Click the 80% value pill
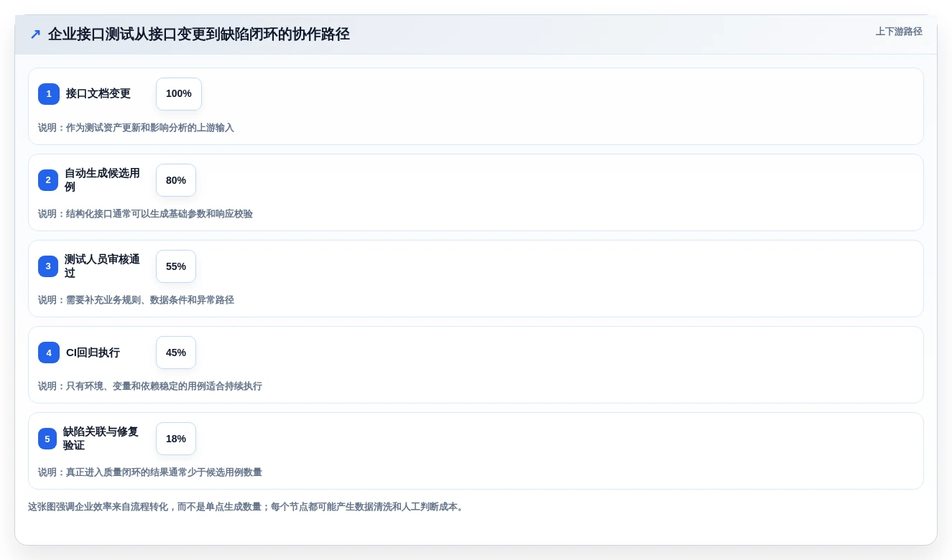 pos(176,180)
